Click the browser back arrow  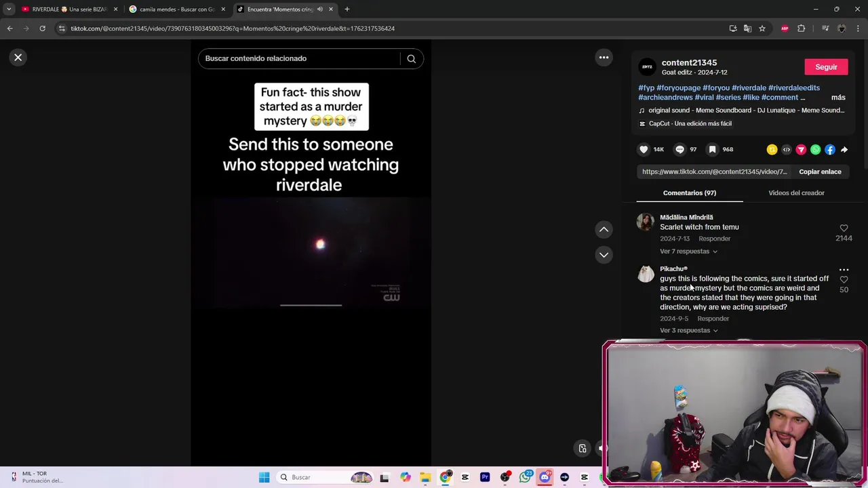coord(9,28)
